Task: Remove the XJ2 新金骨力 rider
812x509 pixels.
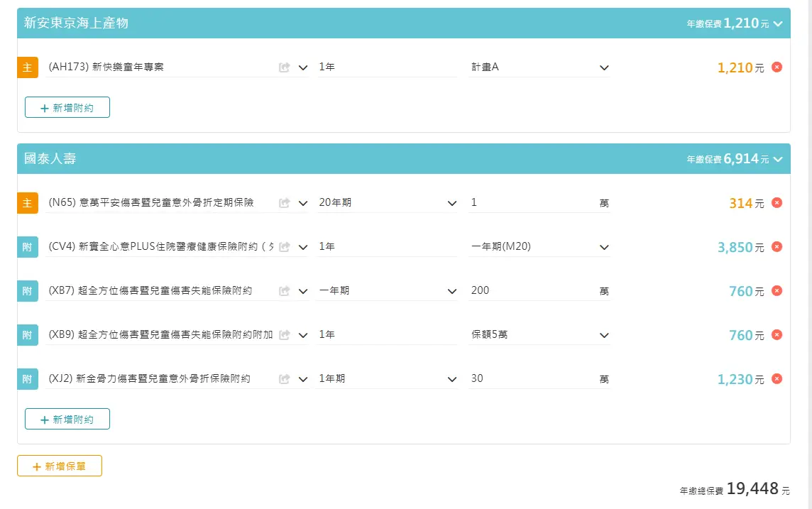Action: (x=777, y=379)
